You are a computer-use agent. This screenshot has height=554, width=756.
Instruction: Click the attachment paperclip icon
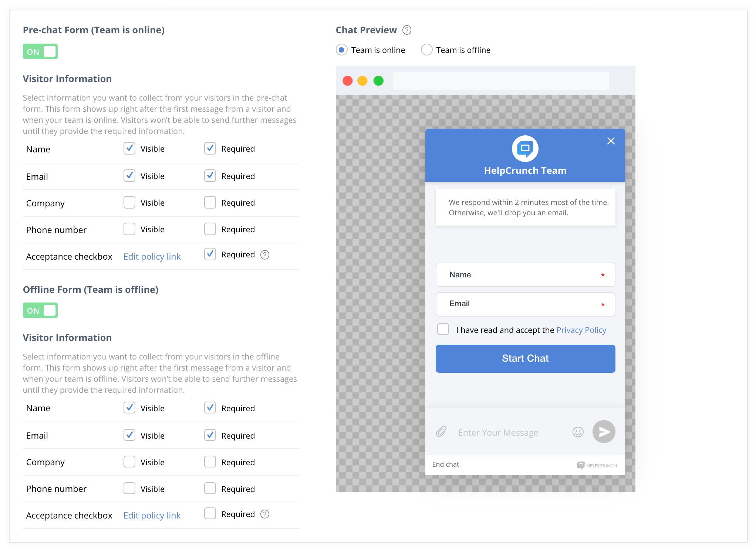click(441, 432)
